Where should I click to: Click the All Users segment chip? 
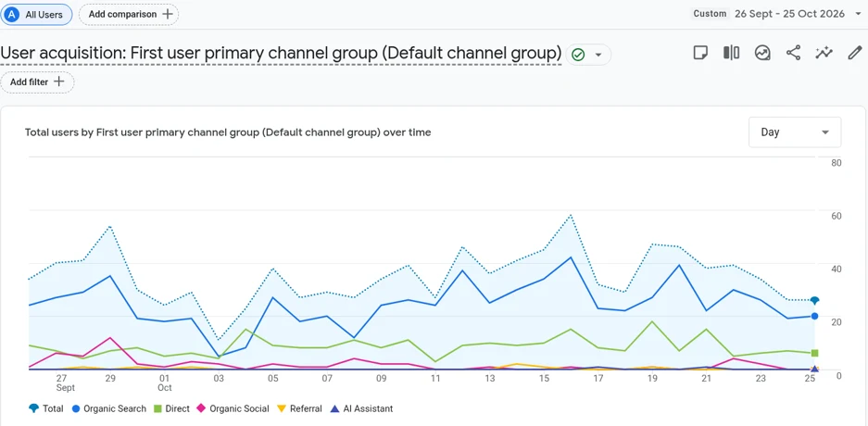point(37,15)
